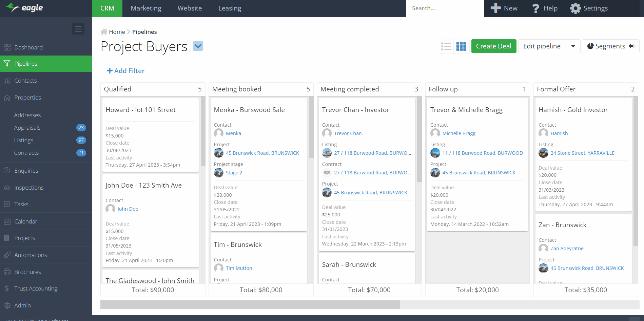Open the Marketing tab
The width and height of the screenshot is (644, 321).
tap(146, 8)
